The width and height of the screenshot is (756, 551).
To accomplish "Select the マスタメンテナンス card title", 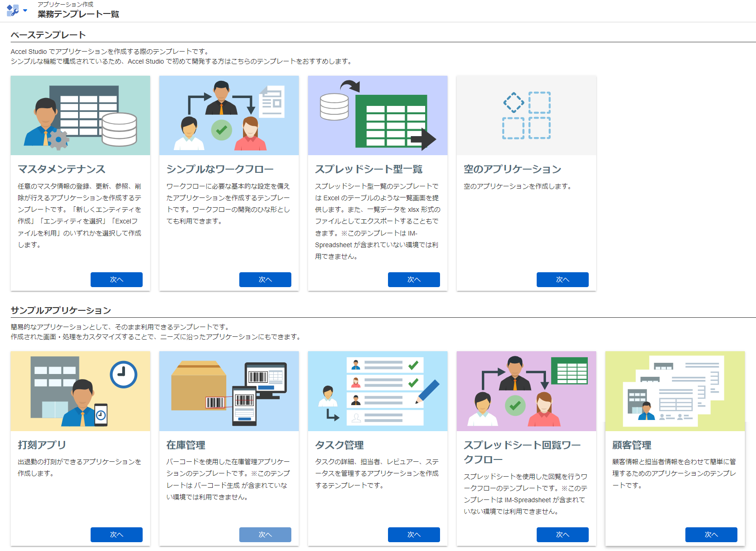I will click(x=62, y=169).
